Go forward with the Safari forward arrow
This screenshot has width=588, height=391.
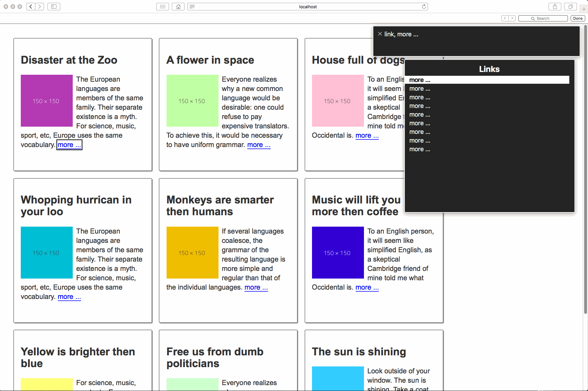39,7
